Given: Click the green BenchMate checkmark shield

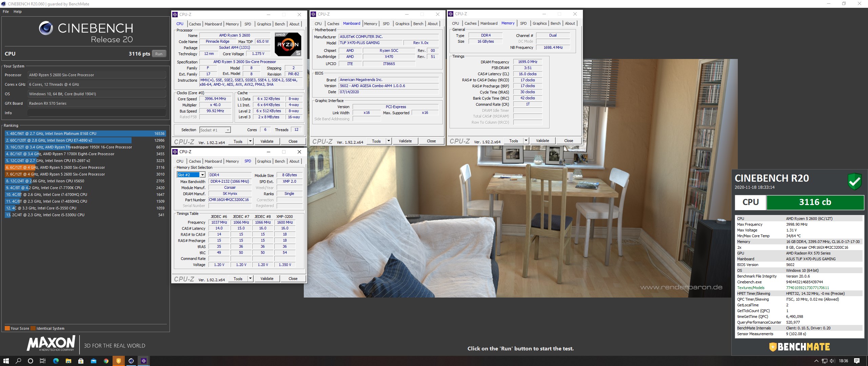Looking at the screenshot, I should pos(855,182).
